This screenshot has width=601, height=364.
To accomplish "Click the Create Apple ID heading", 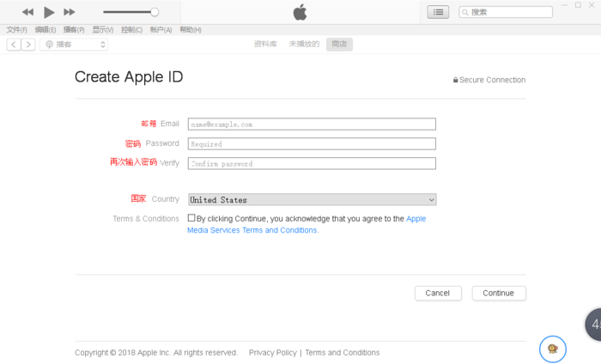I will click(x=129, y=77).
